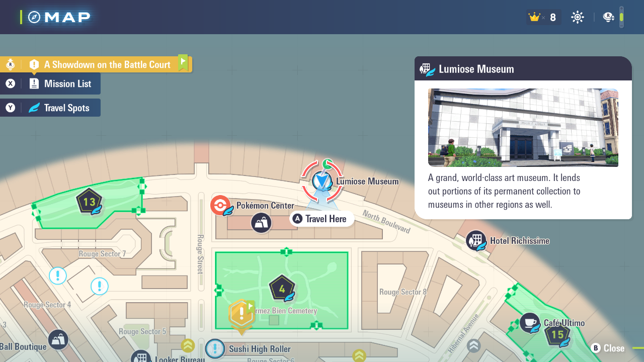644x362 pixels.
Task: Toggle the daytime sun indicator
Action: click(578, 17)
